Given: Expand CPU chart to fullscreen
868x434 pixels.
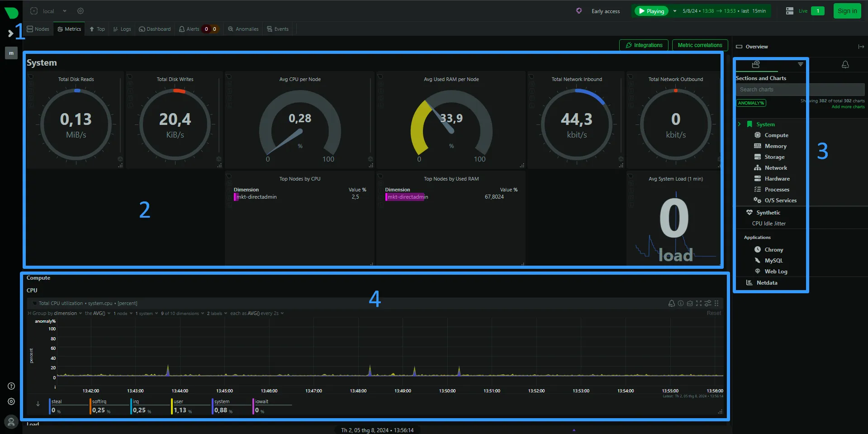Looking at the screenshot, I should tap(699, 303).
